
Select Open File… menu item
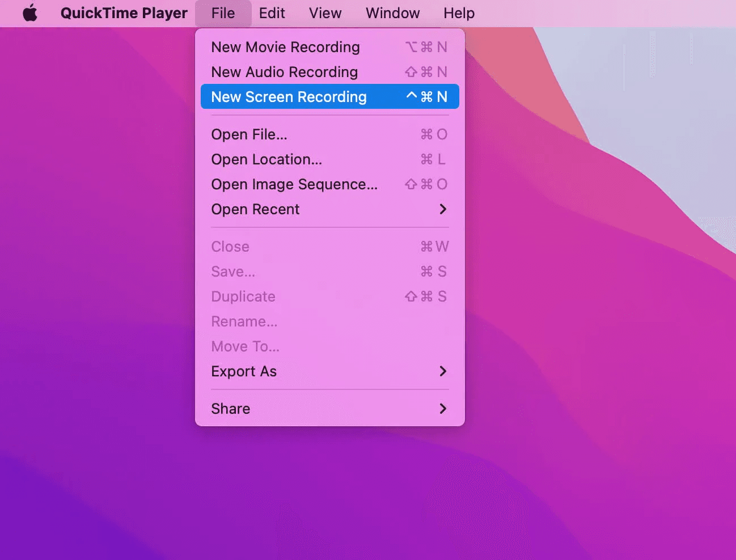tap(329, 134)
